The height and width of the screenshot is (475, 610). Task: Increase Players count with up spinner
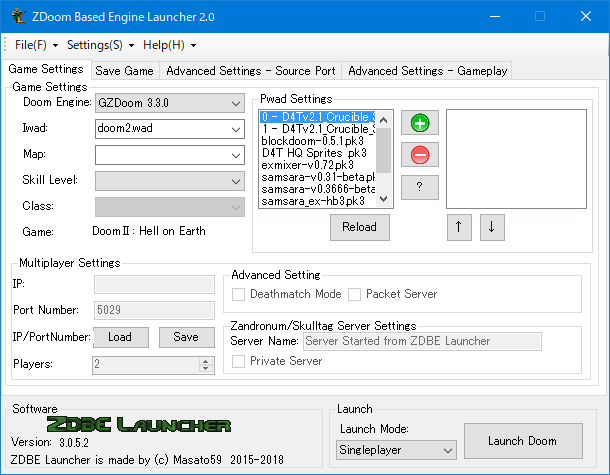point(205,361)
